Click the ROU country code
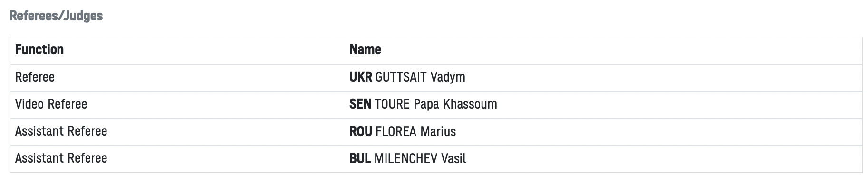Image resolution: width=868 pixels, height=184 pixels. tap(361, 131)
